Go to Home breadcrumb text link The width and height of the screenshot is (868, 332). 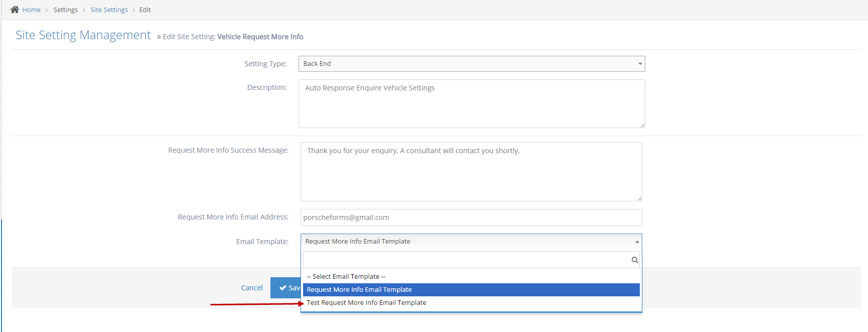click(x=31, y=10)
